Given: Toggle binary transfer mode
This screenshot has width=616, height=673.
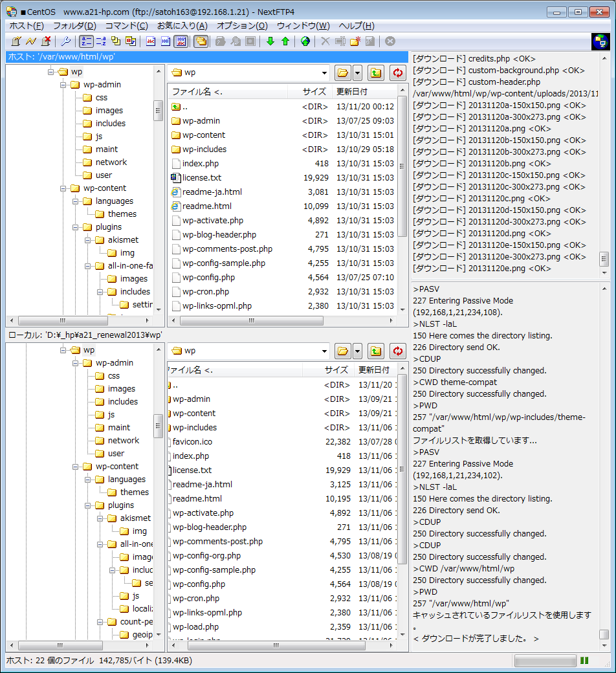Looking at the screenshot, I should pyautogui.click(x=166, y=41).
